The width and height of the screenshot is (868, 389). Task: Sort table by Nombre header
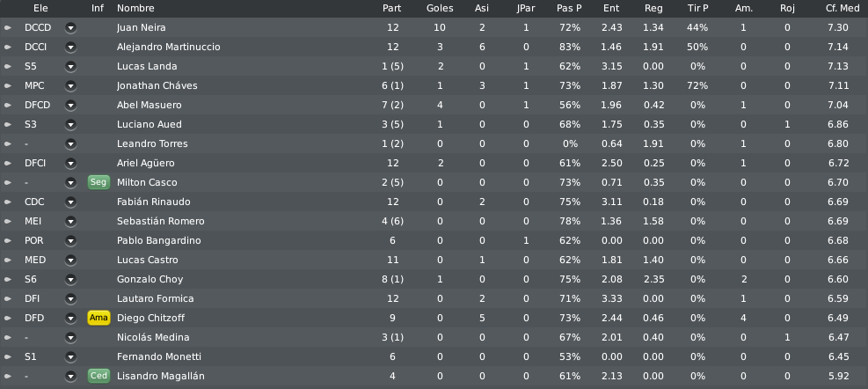click(x=135, y=8)
